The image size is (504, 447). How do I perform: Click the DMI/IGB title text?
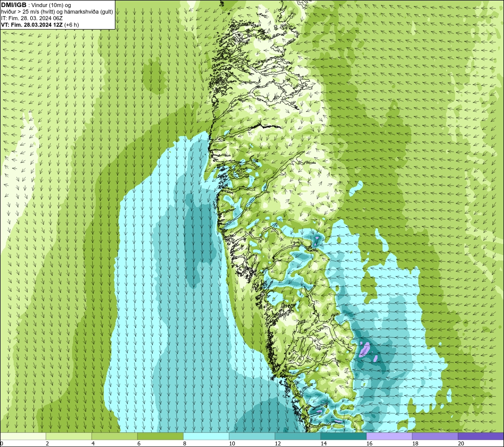click(14, 5)
